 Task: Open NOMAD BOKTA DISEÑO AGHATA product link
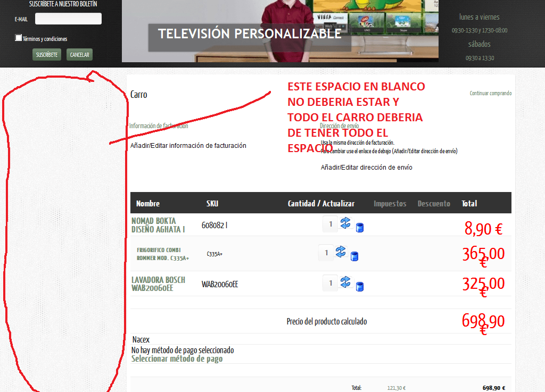point(158,225)
